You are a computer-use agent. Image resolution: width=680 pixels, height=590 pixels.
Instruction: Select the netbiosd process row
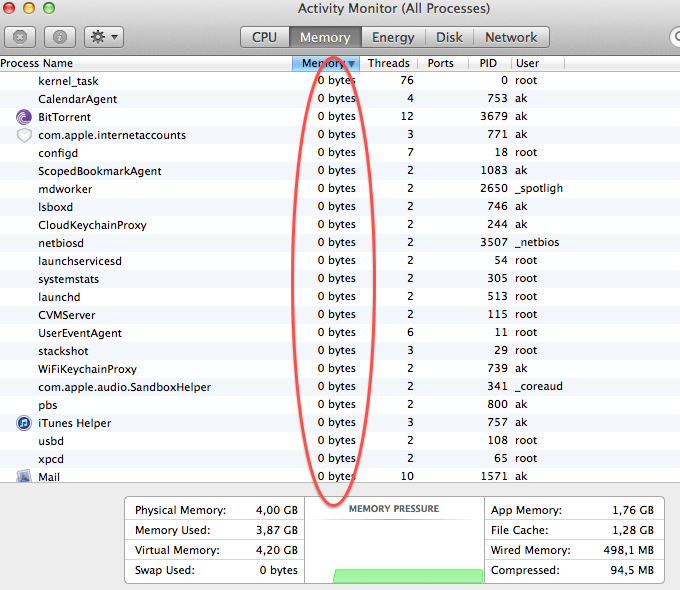(340, 243)
